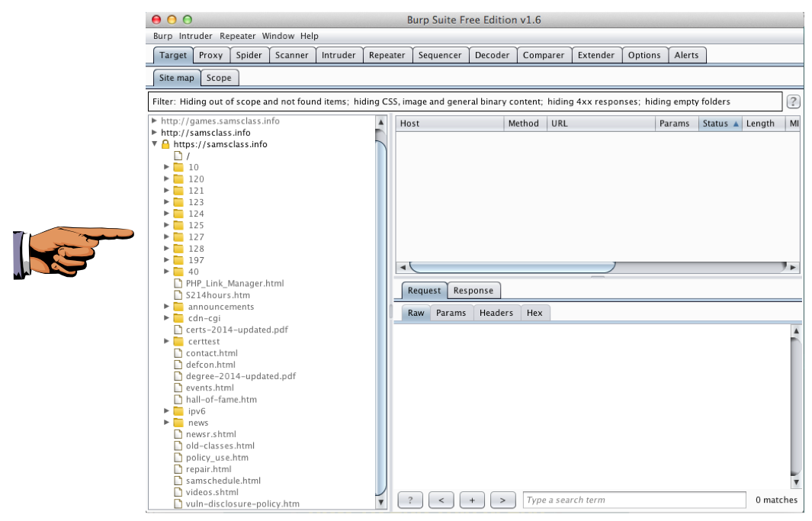The image size is (812, 521).
Task: Open the Scope sub-tab
Action: pyautogui.click(x=219, y=78)
